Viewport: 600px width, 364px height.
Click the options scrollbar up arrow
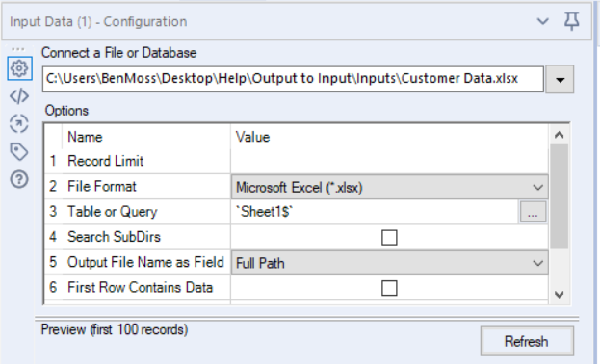559,135
